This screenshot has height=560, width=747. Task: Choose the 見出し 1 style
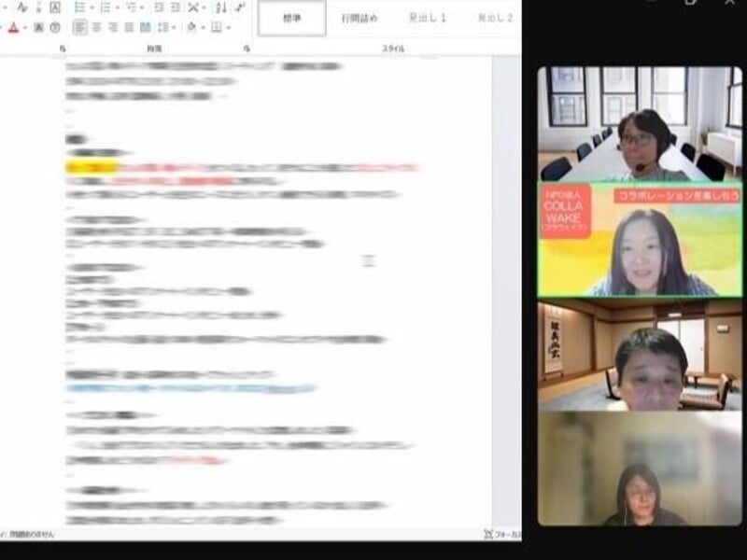pos(428,18)
